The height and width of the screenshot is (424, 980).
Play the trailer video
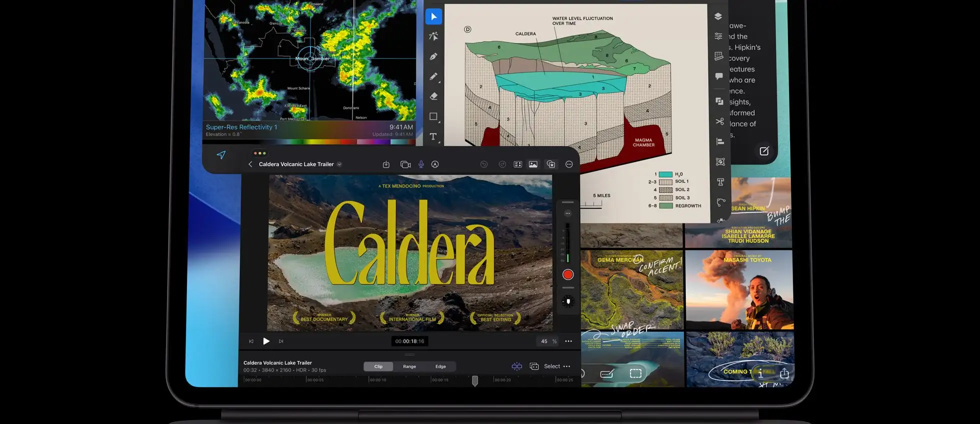point(266,341)
